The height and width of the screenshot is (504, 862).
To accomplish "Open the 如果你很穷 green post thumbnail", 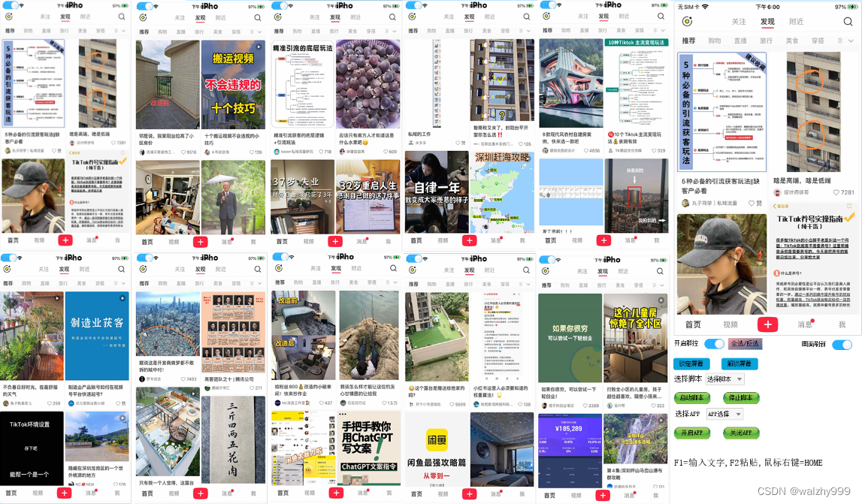I will 570,337.
